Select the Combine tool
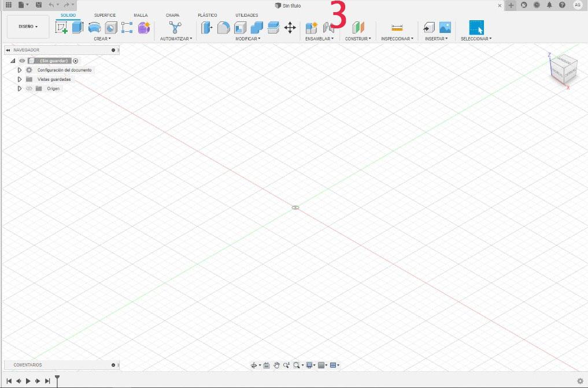The height and width of the screenshot is (388, 588). [x=257, y=27]
